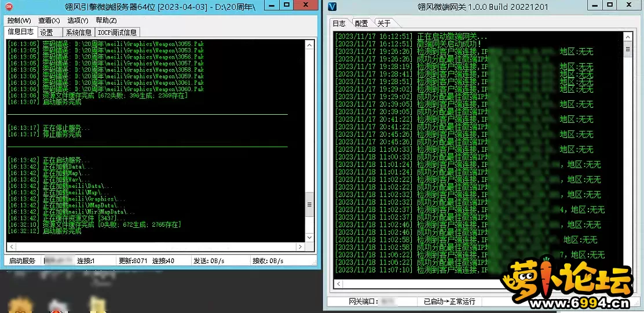Switch to the 设置 tab

[x=47, y=32]
